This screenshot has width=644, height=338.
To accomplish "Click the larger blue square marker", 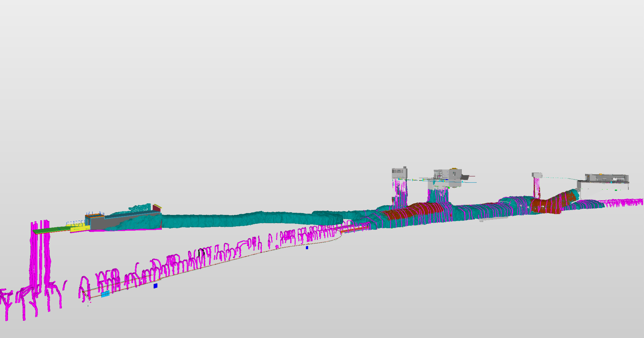I will [x=155, y=286].
